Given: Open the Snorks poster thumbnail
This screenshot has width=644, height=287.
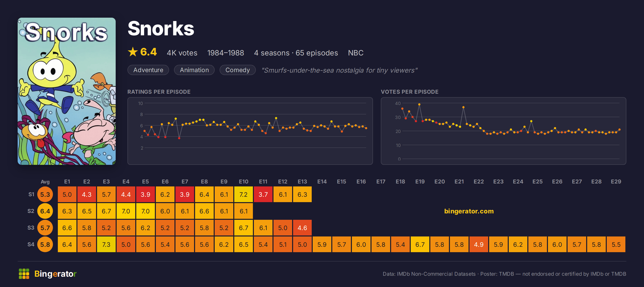Looking at the screenshot, I should pyautogui.click(x=66, y=91).
